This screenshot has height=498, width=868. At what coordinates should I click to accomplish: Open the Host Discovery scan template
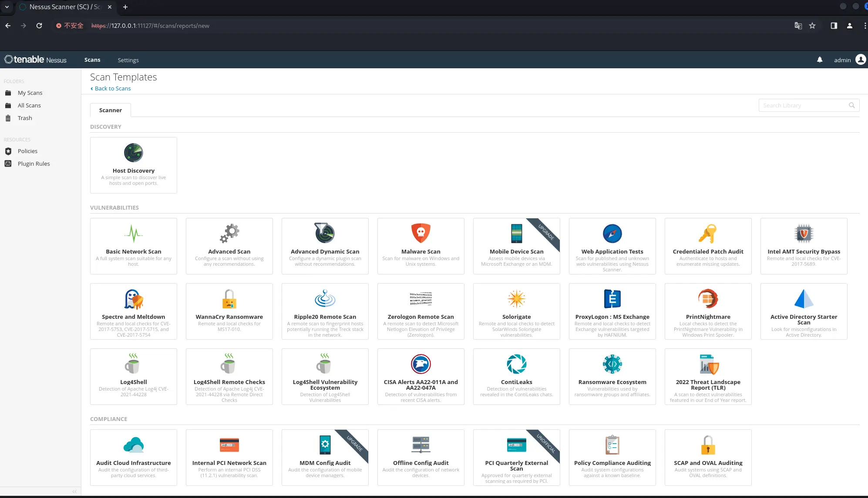pos(134,165)
